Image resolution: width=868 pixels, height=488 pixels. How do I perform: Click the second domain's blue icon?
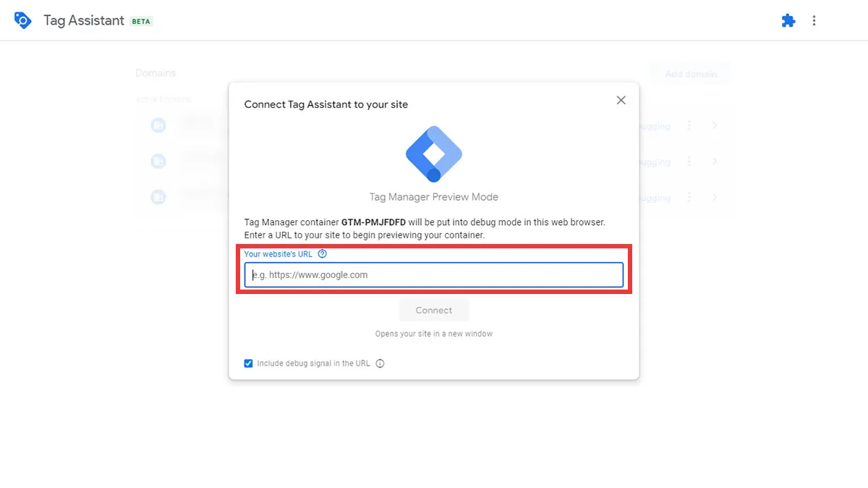[158, 161]
